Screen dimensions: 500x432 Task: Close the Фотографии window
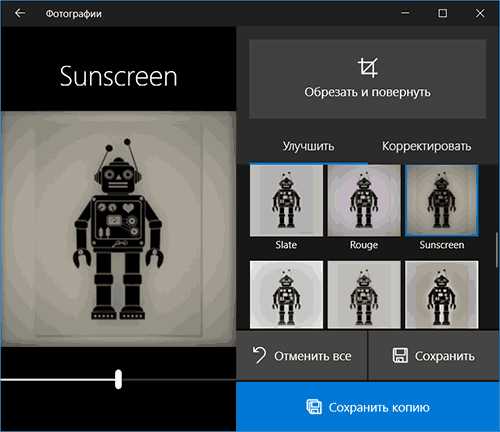[x=480, y=13]
